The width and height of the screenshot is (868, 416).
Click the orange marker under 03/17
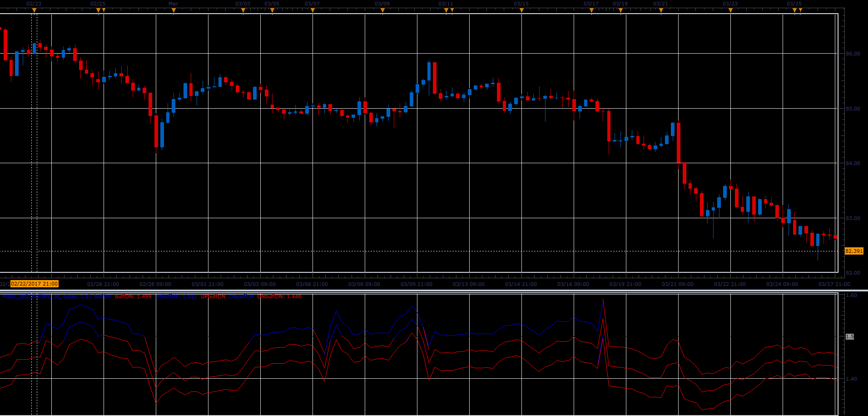[591, 10]
